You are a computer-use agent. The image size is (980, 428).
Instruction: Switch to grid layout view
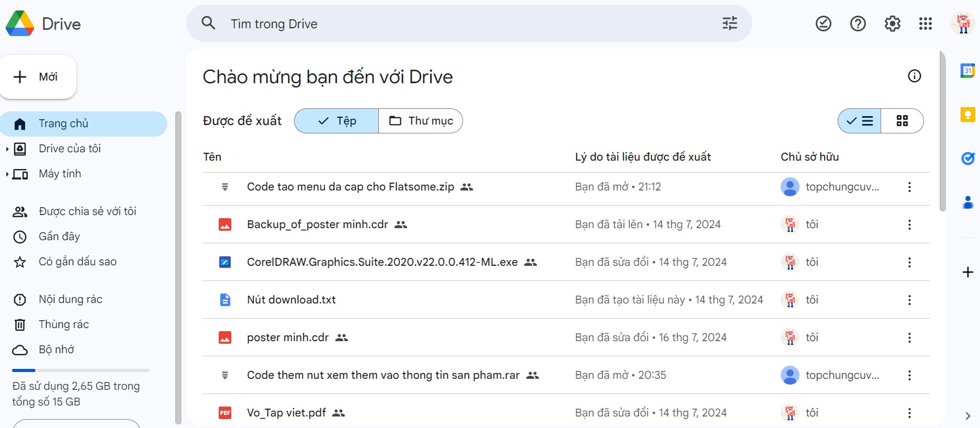click(x=903, y=121)
